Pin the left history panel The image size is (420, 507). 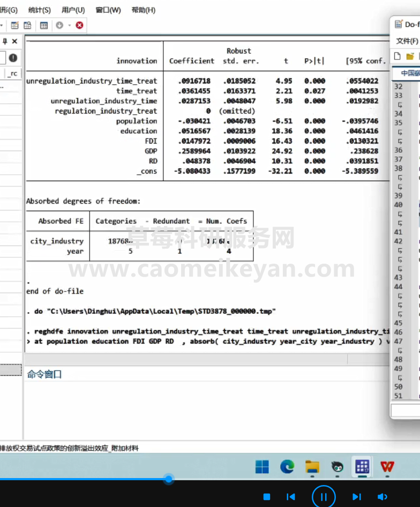pyautogui.click(x=5, y=41)
